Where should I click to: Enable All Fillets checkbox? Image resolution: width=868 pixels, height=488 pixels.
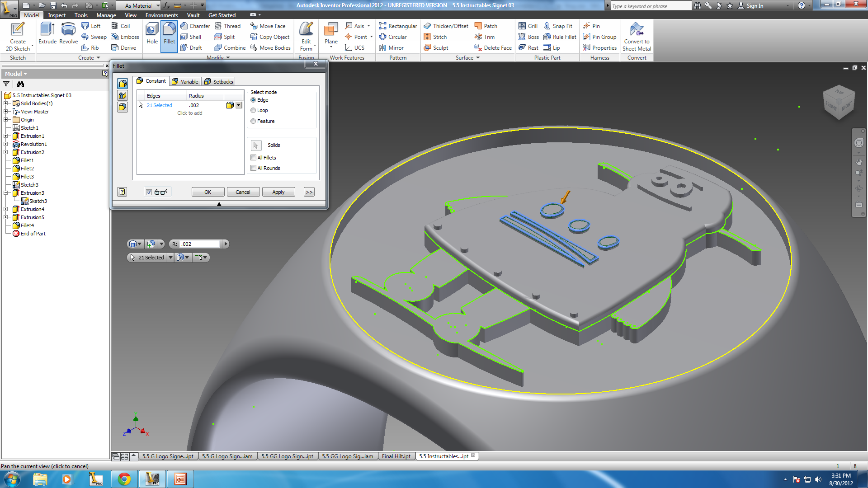click(254, 158)
